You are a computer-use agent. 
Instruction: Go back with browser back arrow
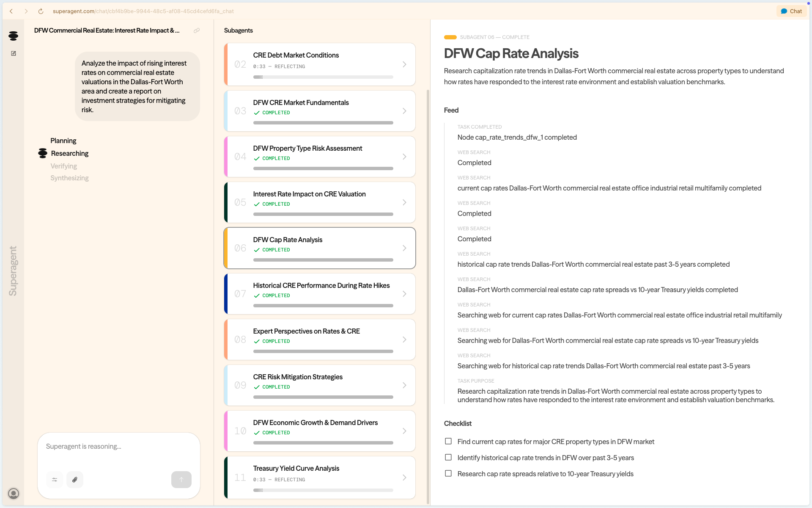(x=11, y=11)
